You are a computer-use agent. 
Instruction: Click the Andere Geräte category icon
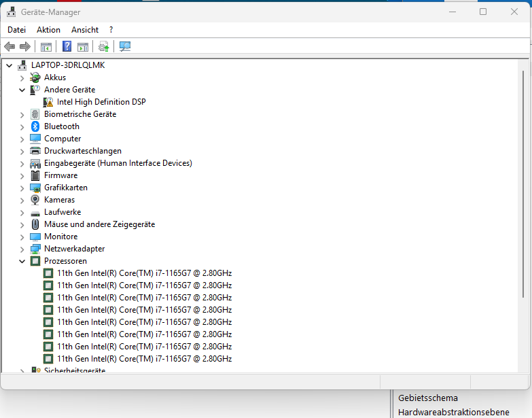click(x=35, y=90)
